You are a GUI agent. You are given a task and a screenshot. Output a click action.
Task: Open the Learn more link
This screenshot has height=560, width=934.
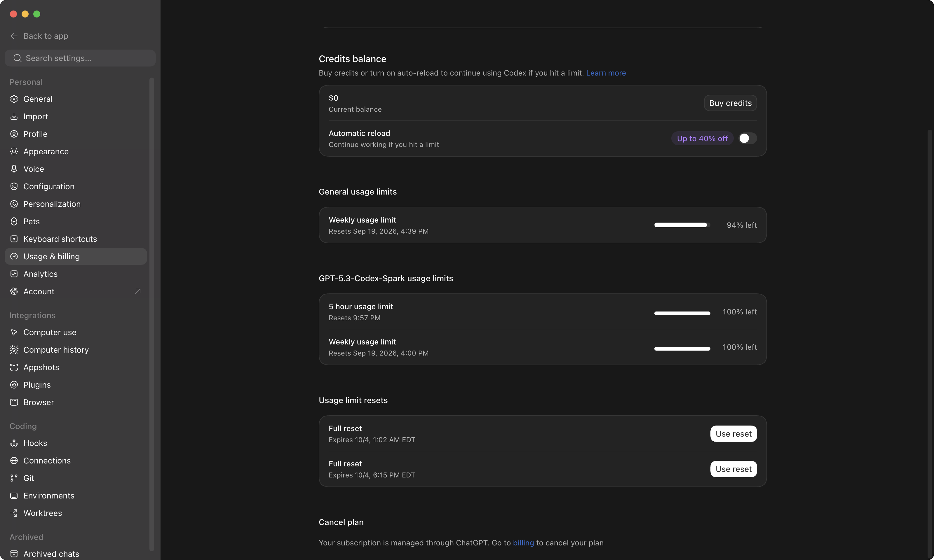[x=606, y=73]
